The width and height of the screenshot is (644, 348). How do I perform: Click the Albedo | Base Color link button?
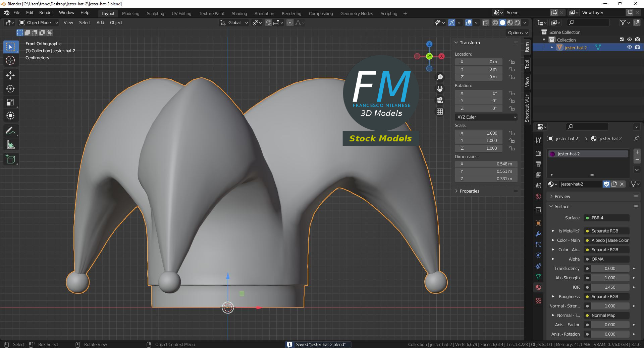606,240
